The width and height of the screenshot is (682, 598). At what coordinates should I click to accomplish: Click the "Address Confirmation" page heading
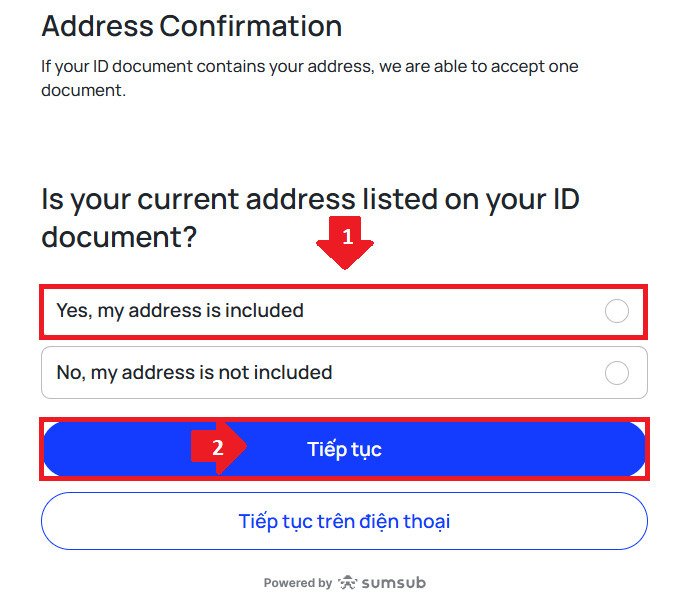191,26
